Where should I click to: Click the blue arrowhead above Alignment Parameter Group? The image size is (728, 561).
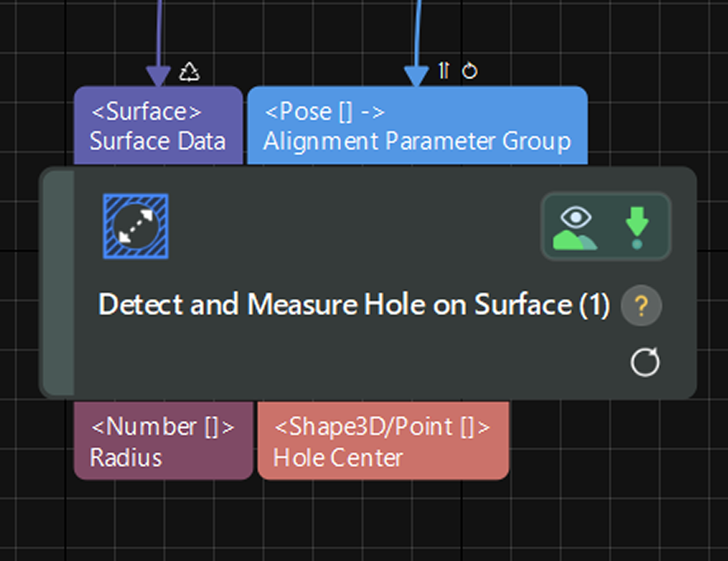pyautogui.click(x=416, y=75)
